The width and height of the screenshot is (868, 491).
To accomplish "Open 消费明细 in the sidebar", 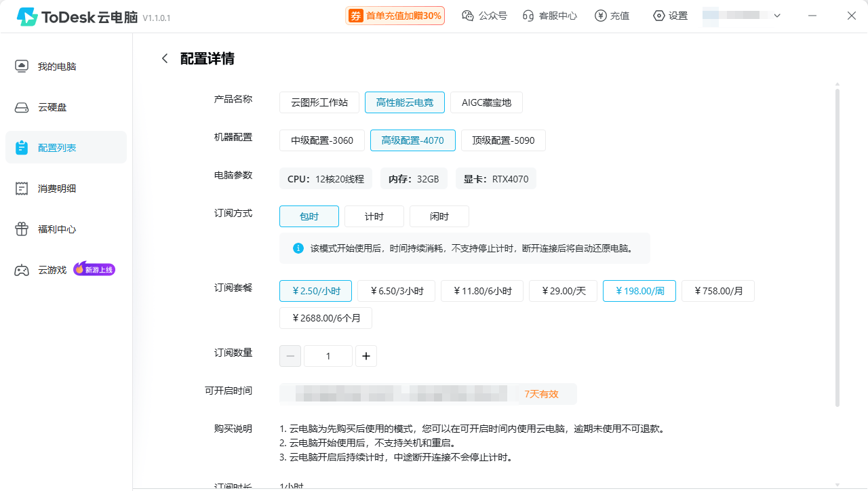I will 66,189.
